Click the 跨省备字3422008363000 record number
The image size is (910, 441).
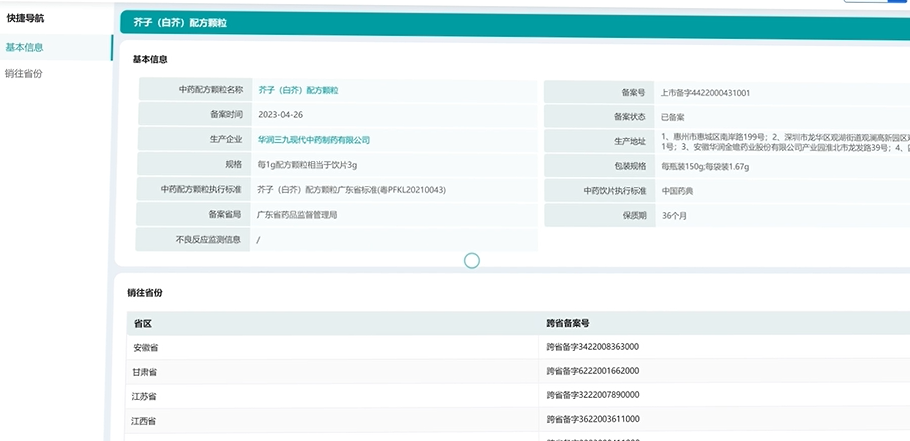point(593,348)
